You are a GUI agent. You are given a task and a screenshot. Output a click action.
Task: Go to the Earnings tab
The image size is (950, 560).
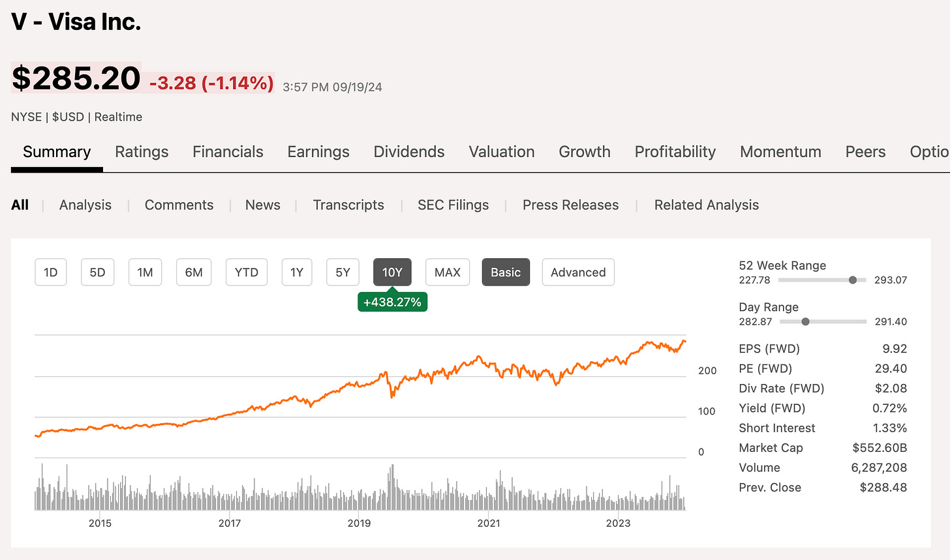[318, 152]
